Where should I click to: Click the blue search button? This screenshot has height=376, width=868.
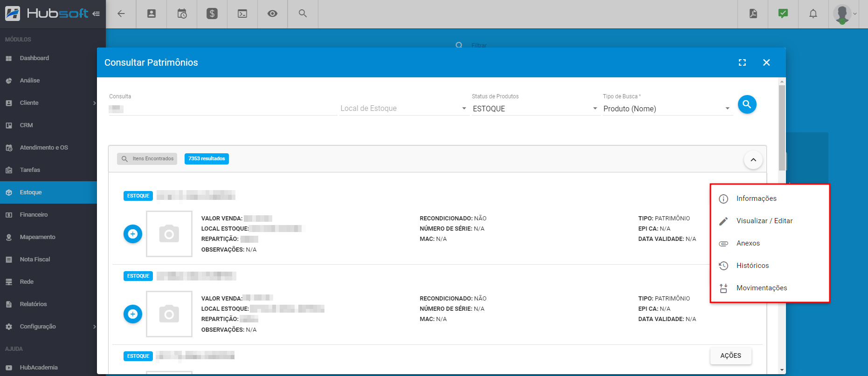click(747, 104)
